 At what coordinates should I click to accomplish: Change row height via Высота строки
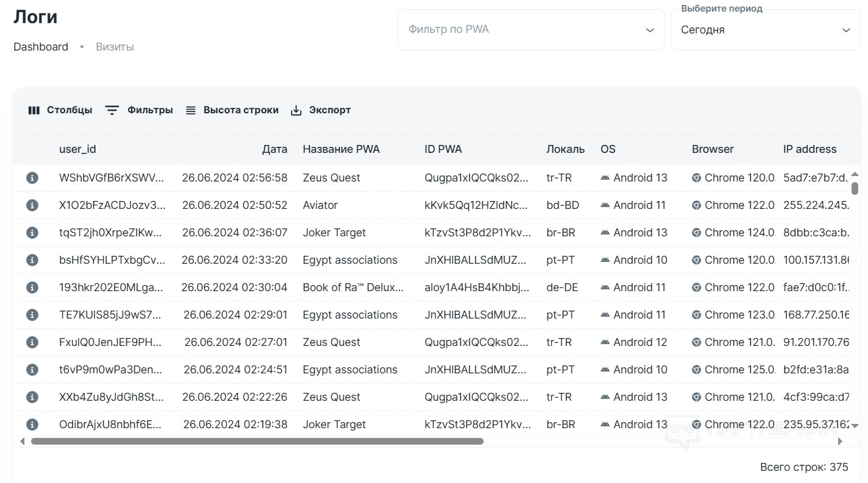(x=232, y=110)
